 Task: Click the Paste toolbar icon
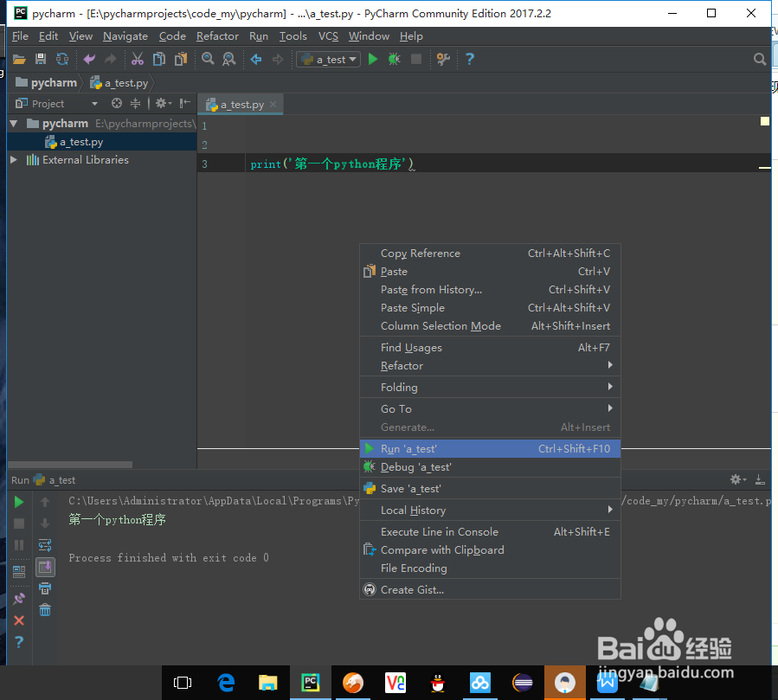[181, 60]
